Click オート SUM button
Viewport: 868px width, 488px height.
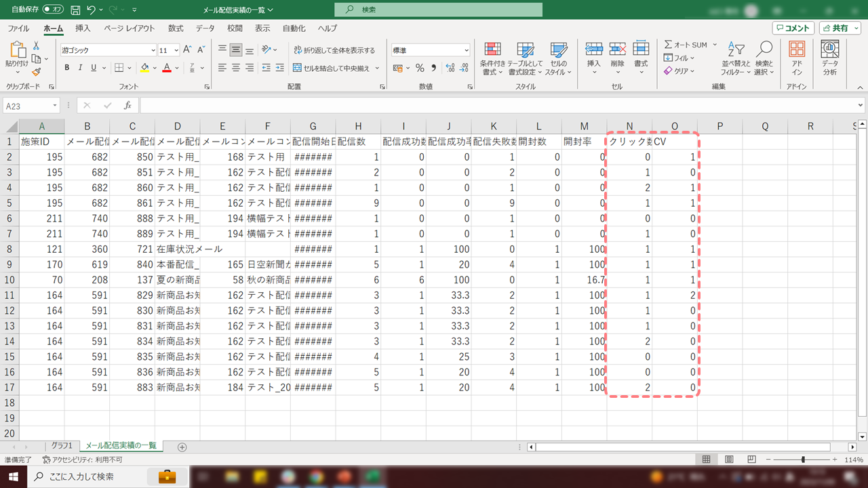(x=686, y=45)
